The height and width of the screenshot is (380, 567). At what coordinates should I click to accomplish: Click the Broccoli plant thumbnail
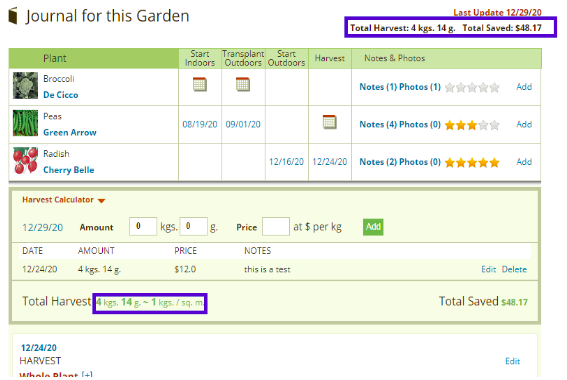[x=25, y=86]
